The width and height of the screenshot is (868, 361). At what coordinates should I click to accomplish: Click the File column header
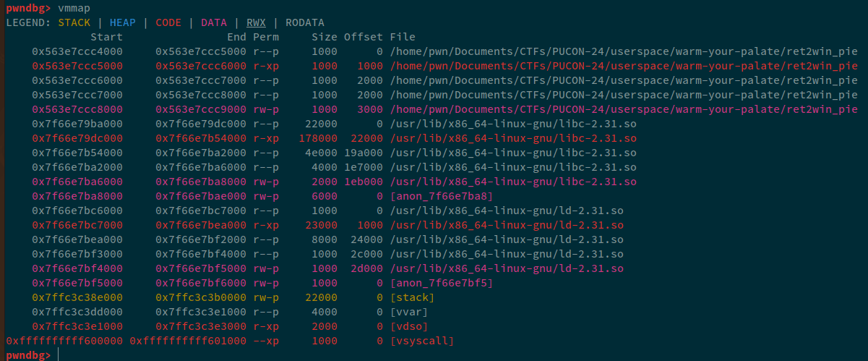pos(403,37)
